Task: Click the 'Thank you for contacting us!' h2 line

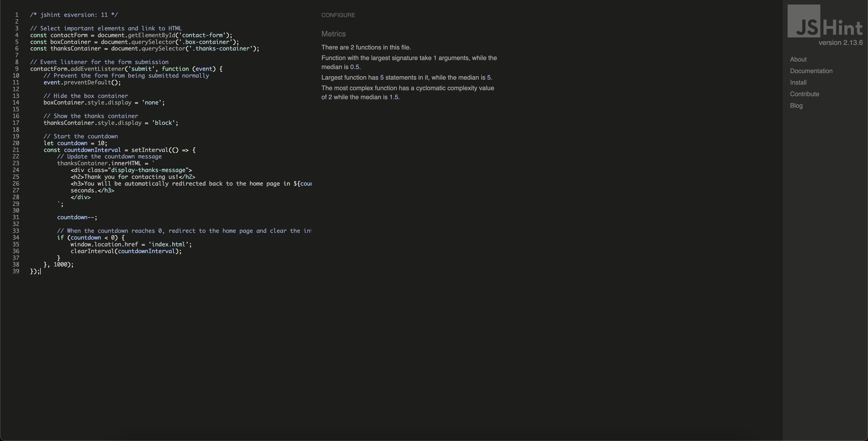Action: (133, 177)
